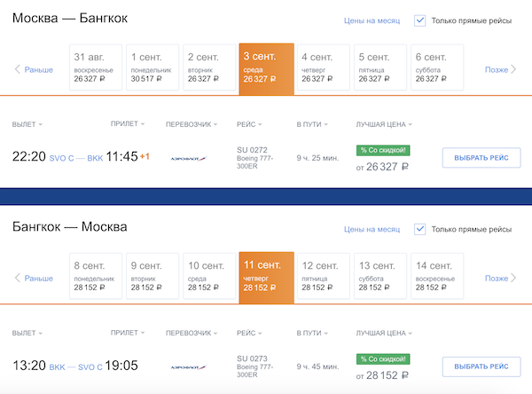532x394 pixels.
Task: Open the Перевозчик filter for outbound flights
Action: [195, 124]
